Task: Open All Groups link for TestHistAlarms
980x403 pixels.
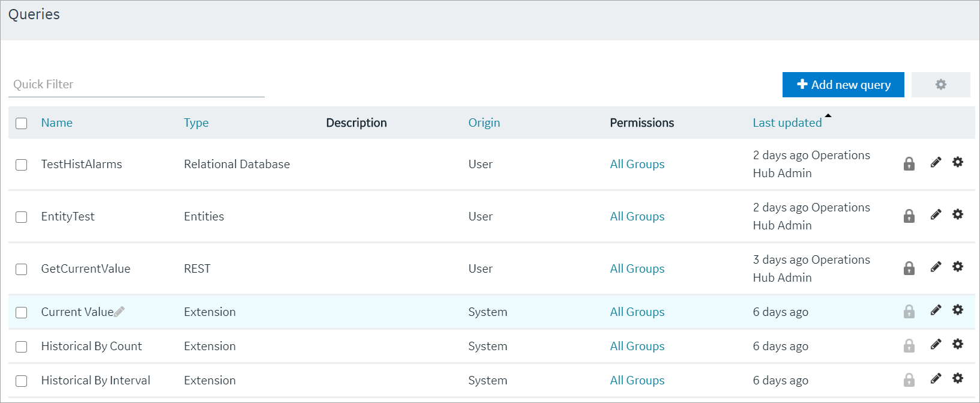Action: pyautogui.click(x=637, y=164)
